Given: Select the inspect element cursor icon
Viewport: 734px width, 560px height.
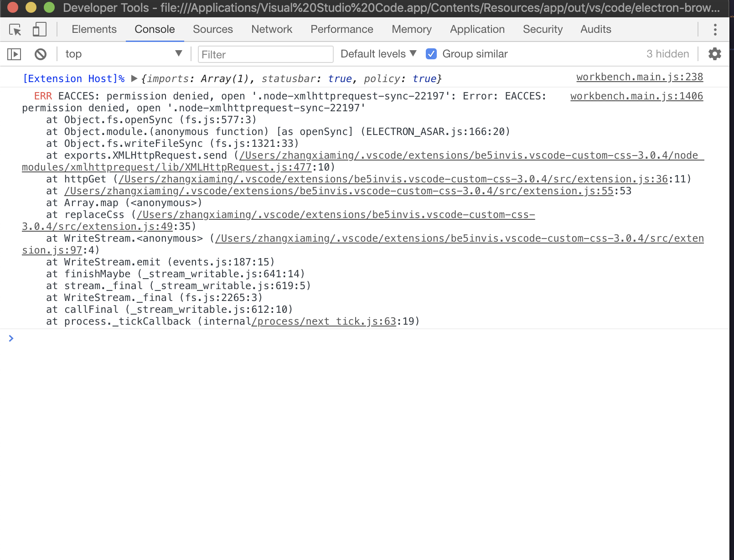Looking at the screenshot, I should 15,29.
